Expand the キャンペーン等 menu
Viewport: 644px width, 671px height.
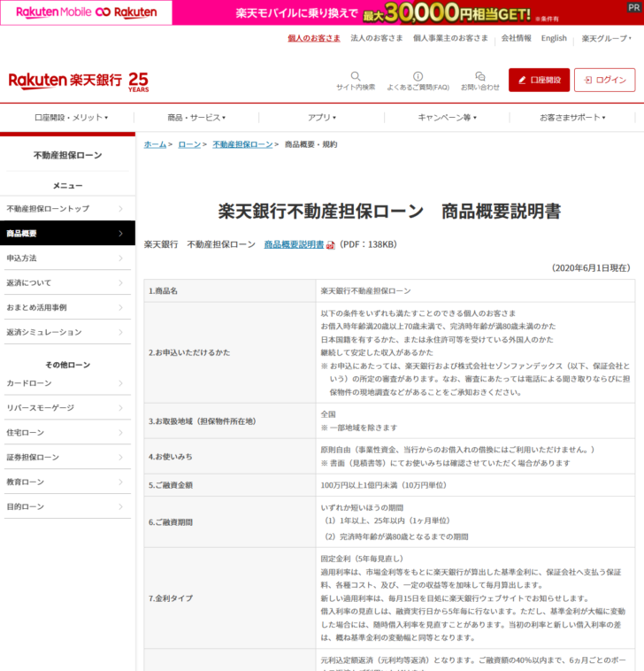click(447, 117)
